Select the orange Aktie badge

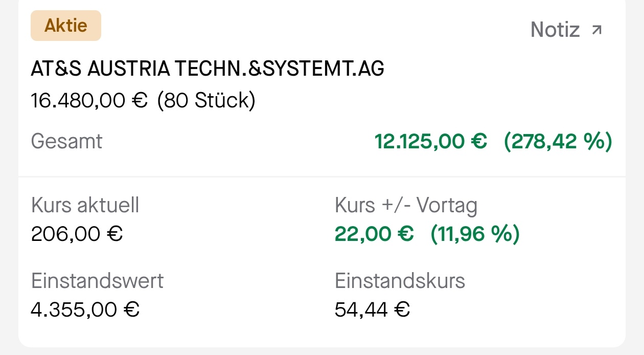[x=66, y=26]
